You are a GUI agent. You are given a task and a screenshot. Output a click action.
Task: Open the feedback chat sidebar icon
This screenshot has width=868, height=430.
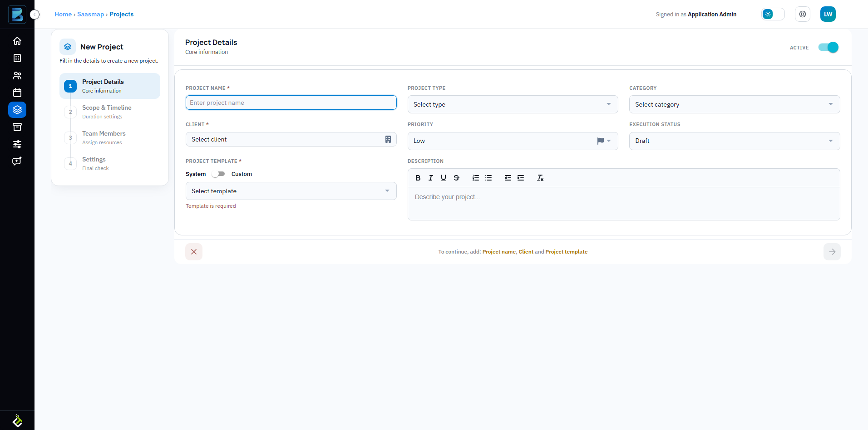[17, 161]
